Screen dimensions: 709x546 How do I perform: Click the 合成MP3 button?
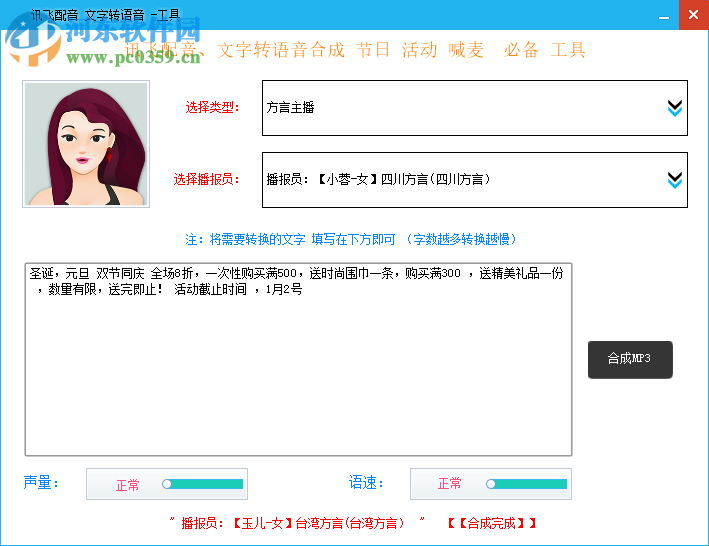tap(630, 359)
